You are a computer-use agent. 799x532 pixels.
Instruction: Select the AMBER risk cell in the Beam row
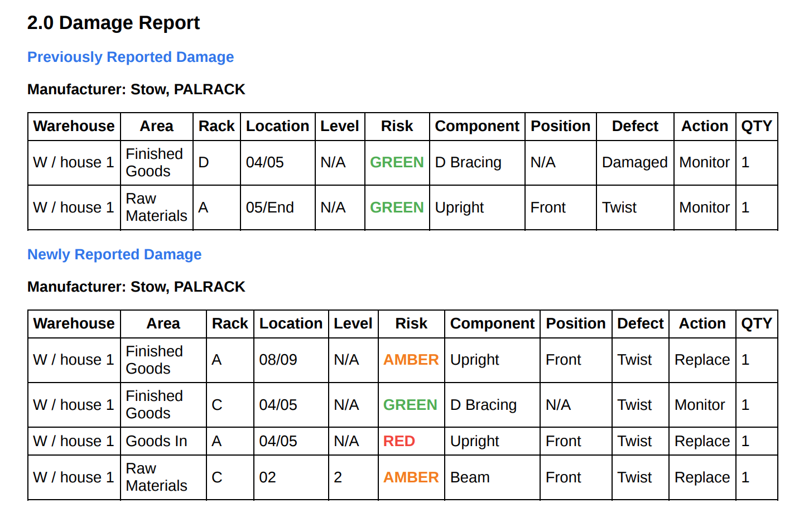pyautogui.click(x=411, y=477)
